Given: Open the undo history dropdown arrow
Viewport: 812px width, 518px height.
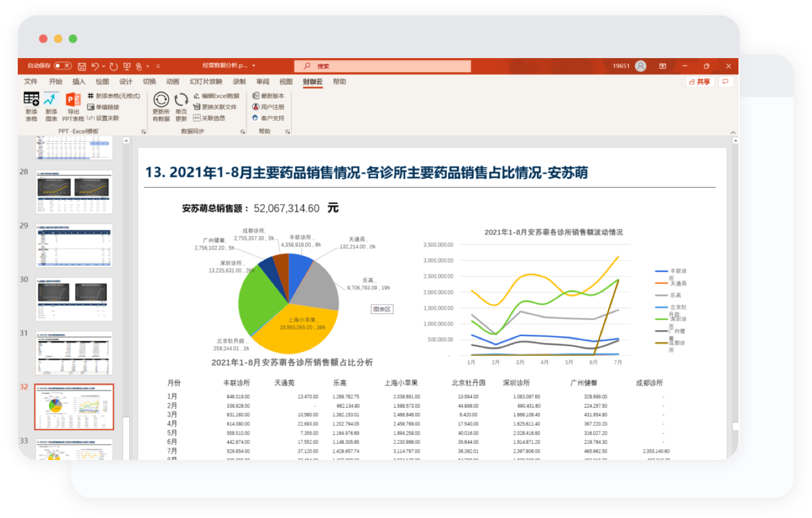Looking at the screenshot, I should click(x=103, y=66).
